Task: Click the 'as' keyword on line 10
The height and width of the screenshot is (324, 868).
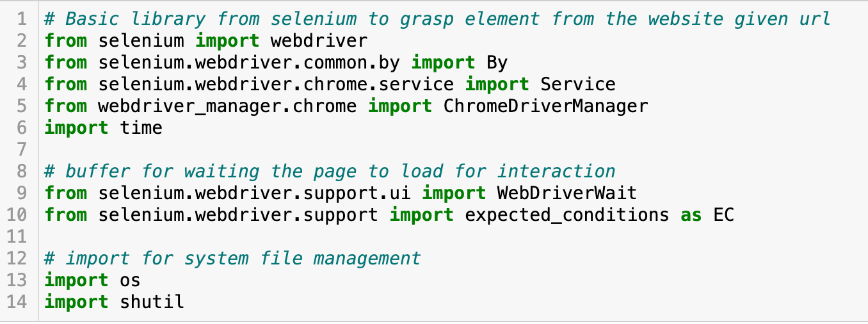Action: [691, 215]
